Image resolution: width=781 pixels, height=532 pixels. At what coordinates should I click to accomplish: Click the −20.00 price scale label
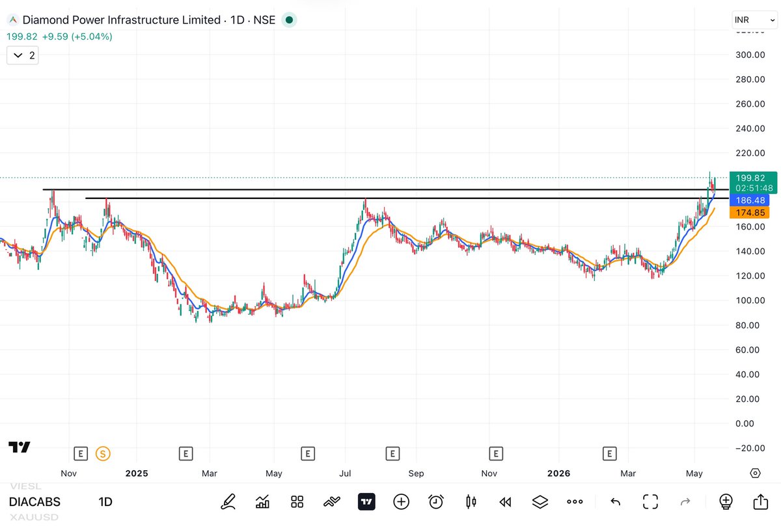point(750,448)
